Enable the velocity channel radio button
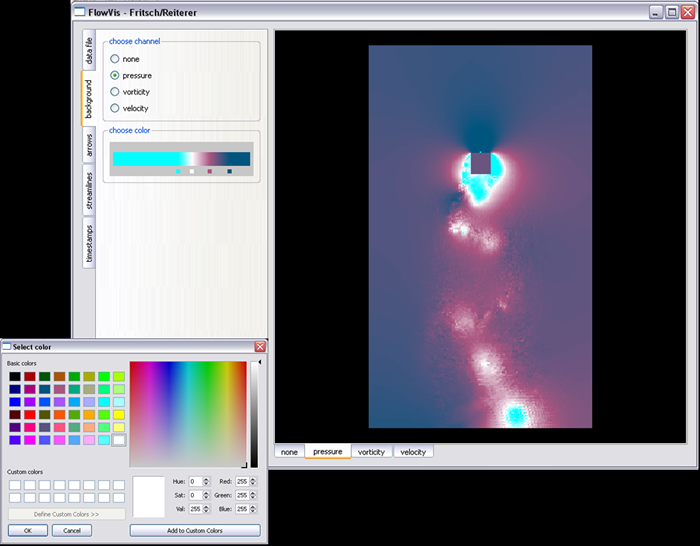700x546 pixels. coord(115,108)
